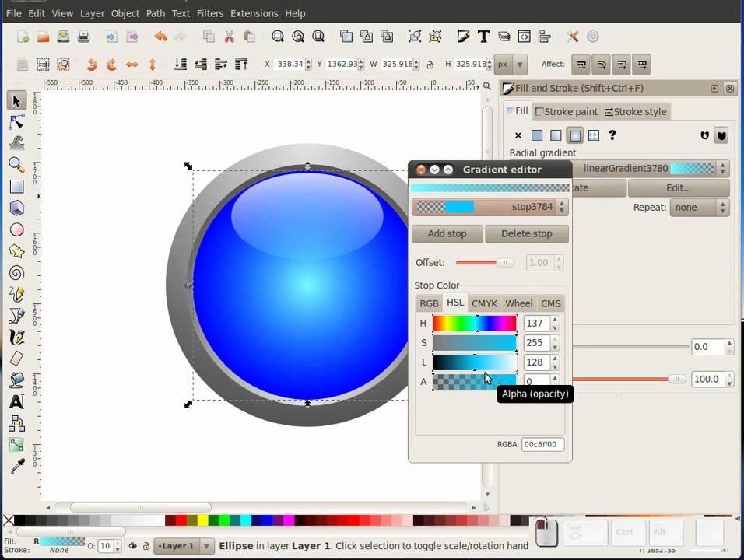Select the Paint bucket tool
Image resolution: width=744 pixels, height=560 pixels.
16,380
